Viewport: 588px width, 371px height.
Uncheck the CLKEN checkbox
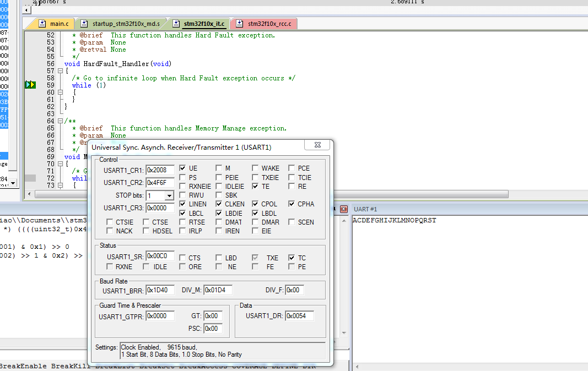(x=219, y=204)
